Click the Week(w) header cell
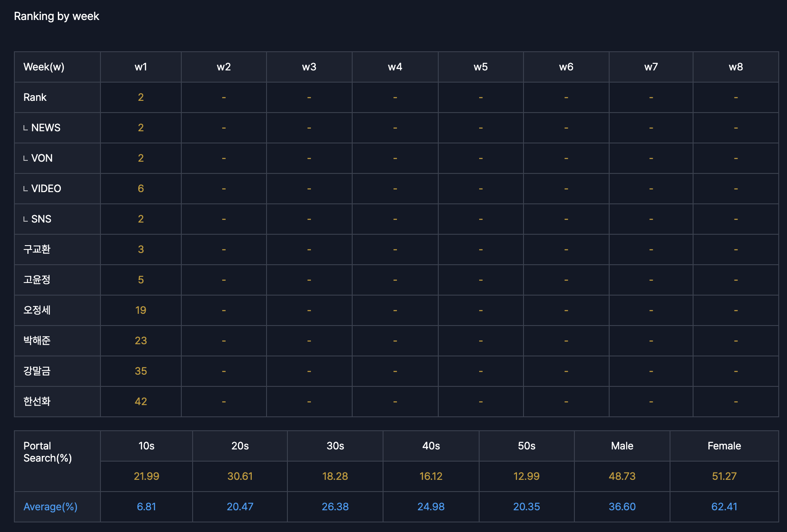This screenshot has height=532, width=787. (44, 67)
